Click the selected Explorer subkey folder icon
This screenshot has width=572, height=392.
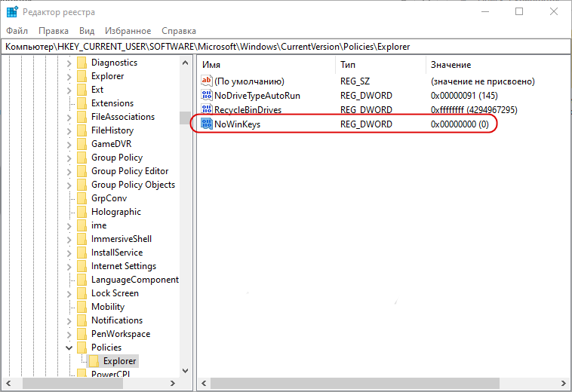94,361
